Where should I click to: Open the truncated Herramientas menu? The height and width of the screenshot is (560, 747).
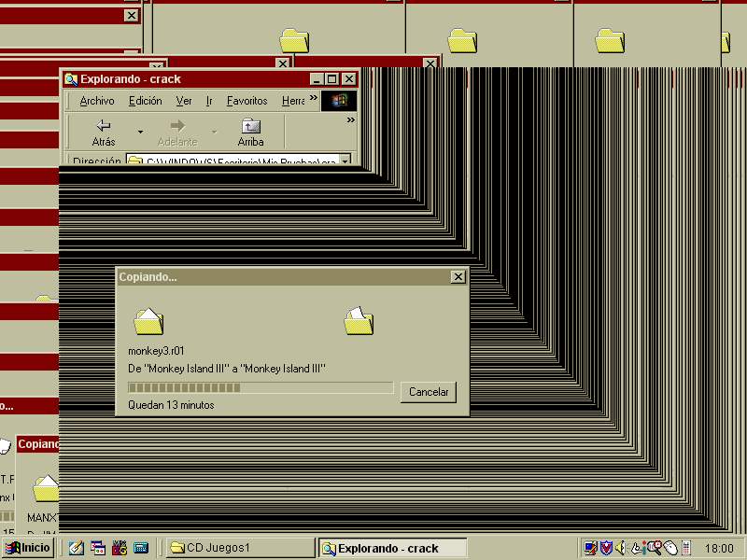click(293, 101)
